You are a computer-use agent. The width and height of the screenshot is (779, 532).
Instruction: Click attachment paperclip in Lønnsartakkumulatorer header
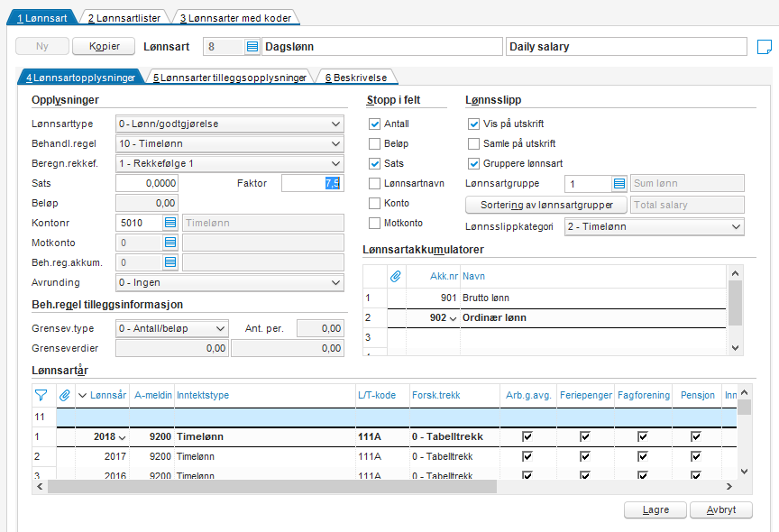click(395, 276)
